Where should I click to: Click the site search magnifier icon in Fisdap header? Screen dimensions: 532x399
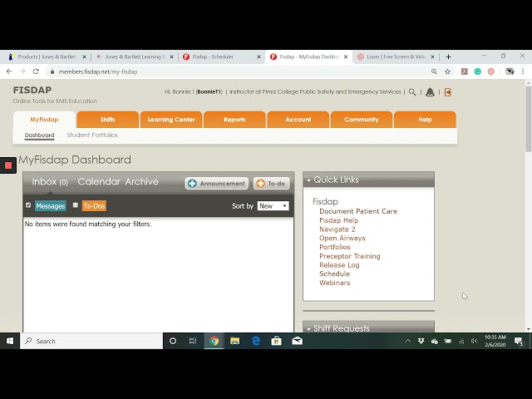point(412,92)
